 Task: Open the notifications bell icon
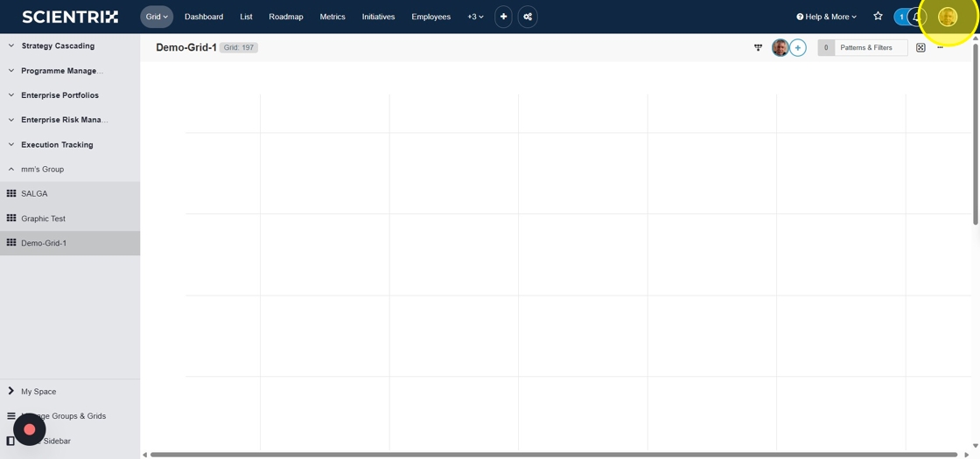point(916,17)
